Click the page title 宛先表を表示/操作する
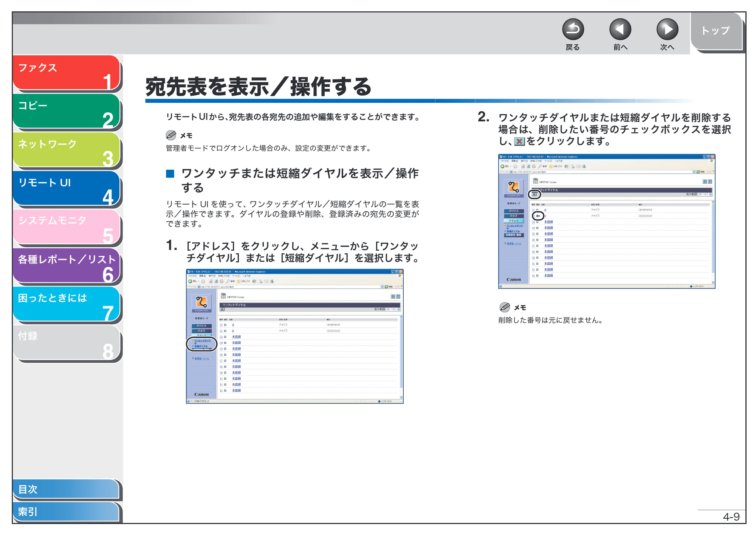The image size is (756, 535). [x=259, y=87]
